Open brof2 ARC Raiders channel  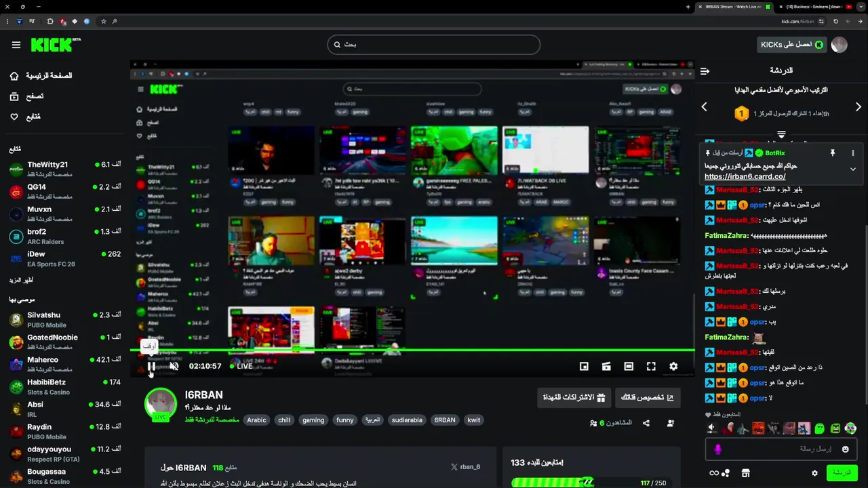[65, 236]
